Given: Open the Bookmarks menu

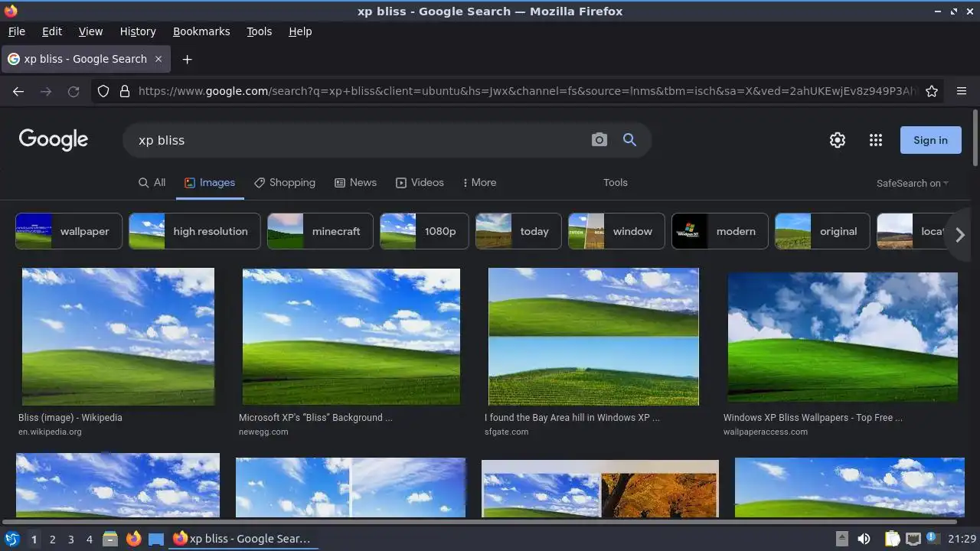Looking at the screenshot, I should pyautogui.click(x=201, y=31).
